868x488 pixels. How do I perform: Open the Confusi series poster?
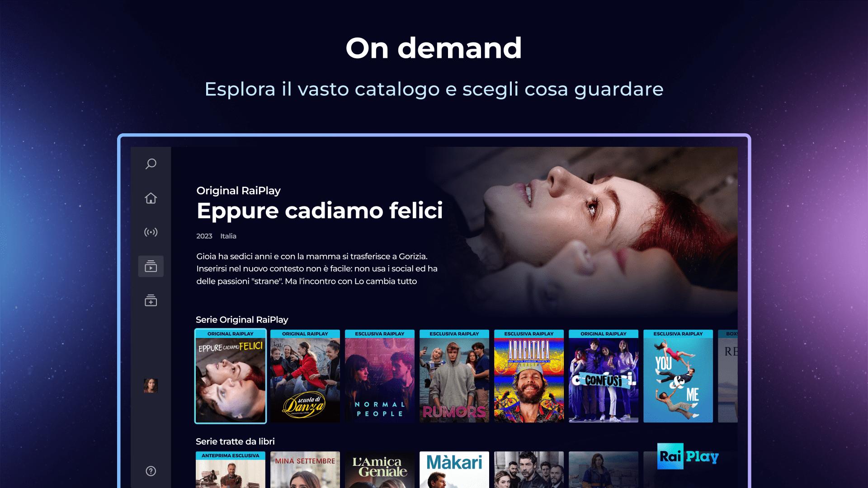tap(604, 376)
